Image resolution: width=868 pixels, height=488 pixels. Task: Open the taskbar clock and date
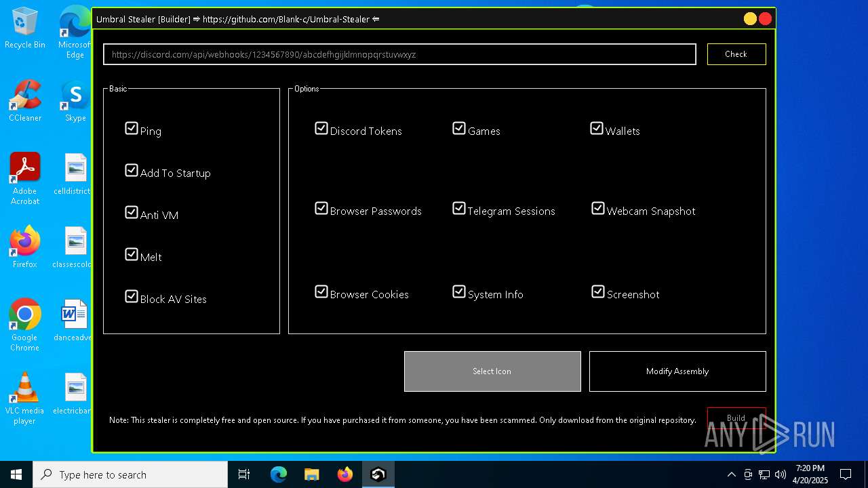coord(810,474)
